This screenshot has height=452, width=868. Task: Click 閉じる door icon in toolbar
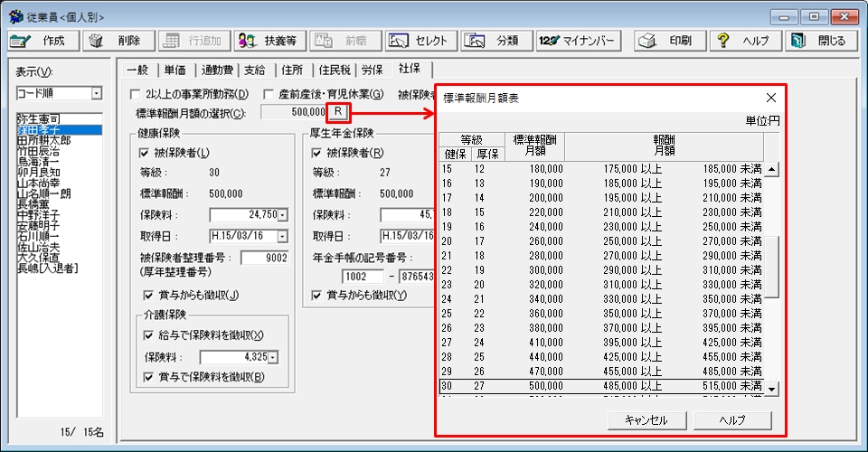coord(797,41)
